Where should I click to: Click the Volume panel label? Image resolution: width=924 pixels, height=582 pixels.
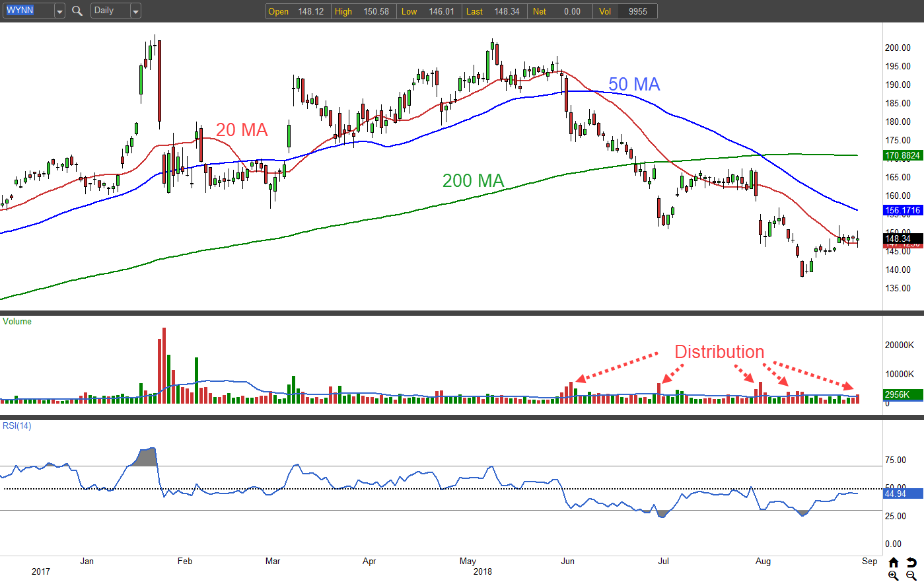(17, 322)
